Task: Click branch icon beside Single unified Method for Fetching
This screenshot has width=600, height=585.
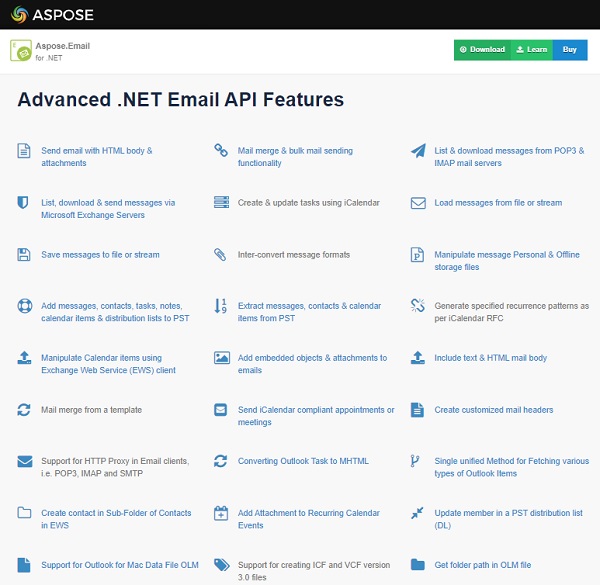Action: [x=415, y=461]
